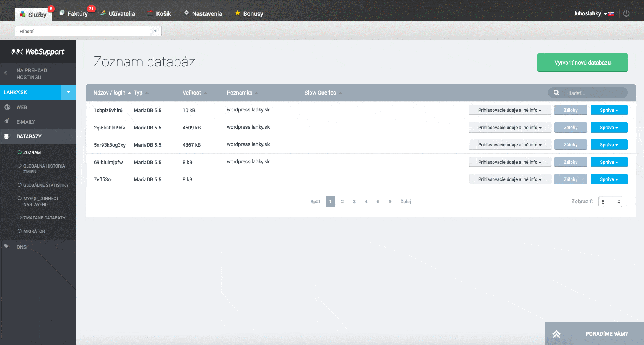Click the WebSupport logo

tap(38, 52)
